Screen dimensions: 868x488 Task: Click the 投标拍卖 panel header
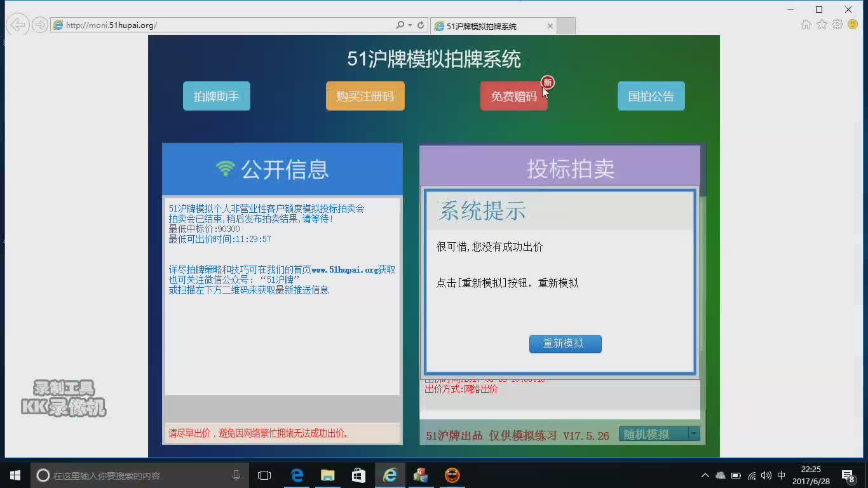point(560,166)
